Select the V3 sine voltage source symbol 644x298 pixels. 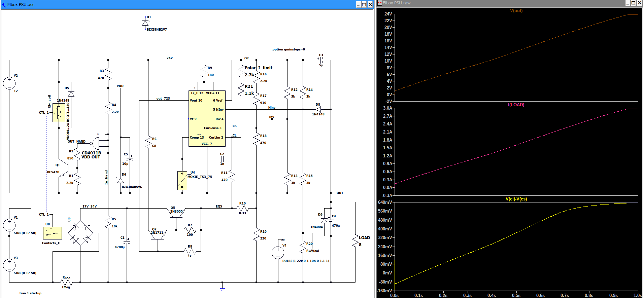point(9,265)
